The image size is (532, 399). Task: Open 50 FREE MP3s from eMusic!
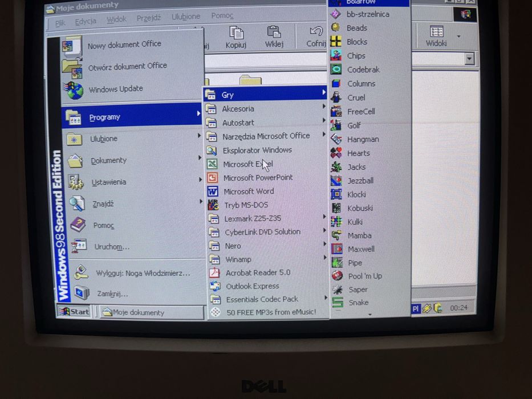[267, 312]
